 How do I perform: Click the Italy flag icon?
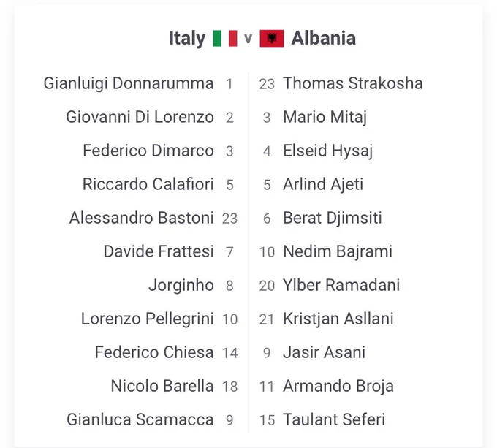pyautogui.click(x=224, y=38)
